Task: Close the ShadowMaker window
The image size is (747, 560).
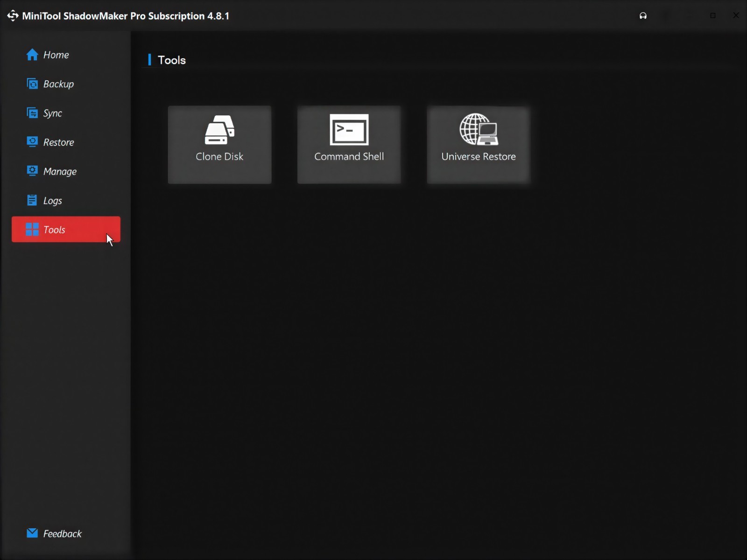Action: (x=736, y=15)
